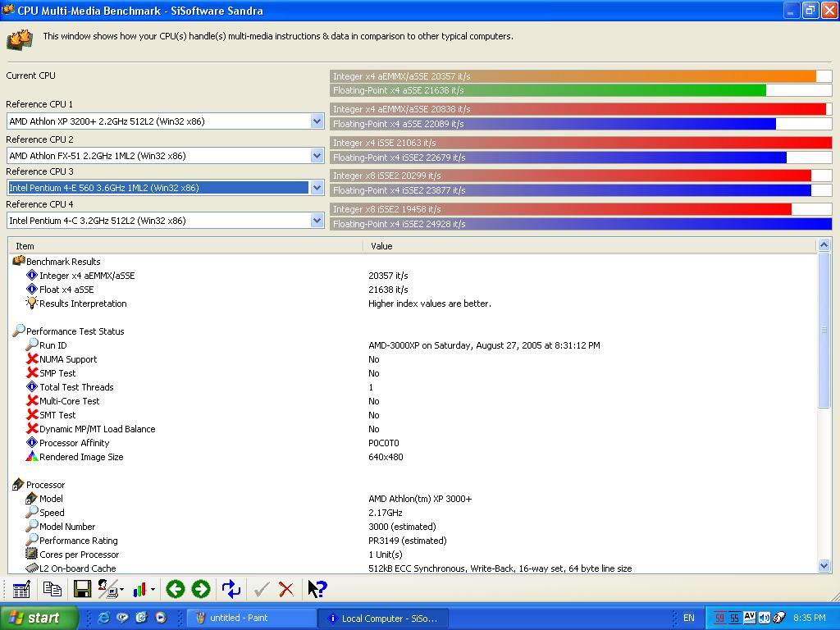Click the Outlook Express Quick Launch icon
The image size is (840, 630).
[141, 618]
